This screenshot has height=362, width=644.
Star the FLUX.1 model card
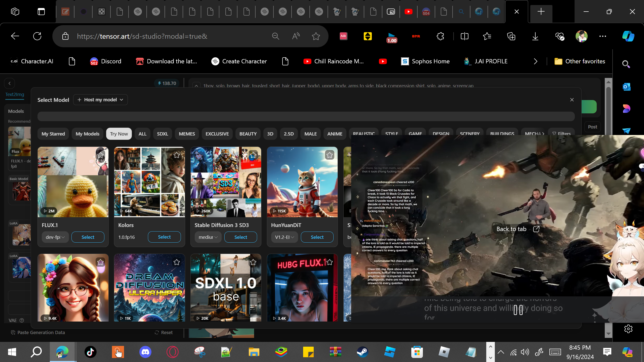coord(101,155)
